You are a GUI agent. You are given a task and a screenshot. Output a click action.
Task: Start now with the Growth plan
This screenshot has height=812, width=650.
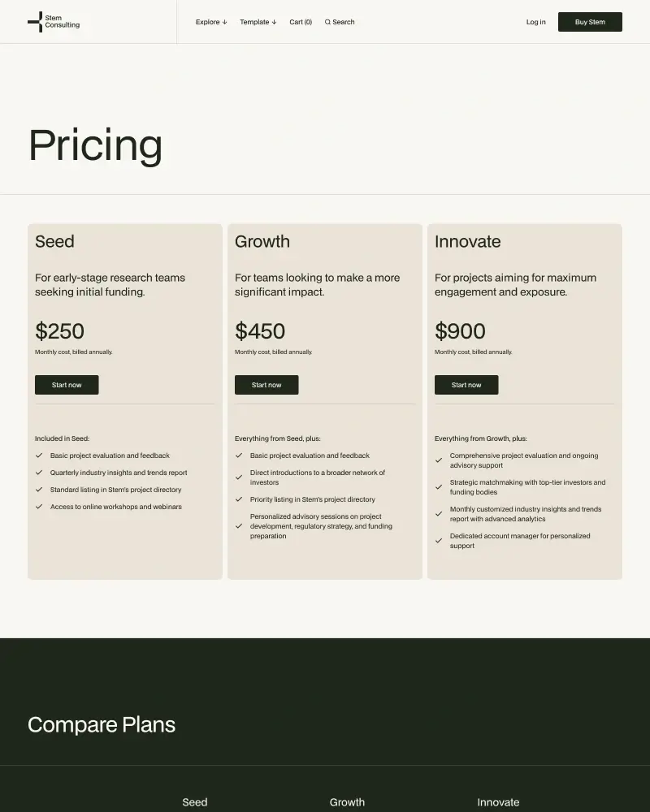(x=266, y=385)
